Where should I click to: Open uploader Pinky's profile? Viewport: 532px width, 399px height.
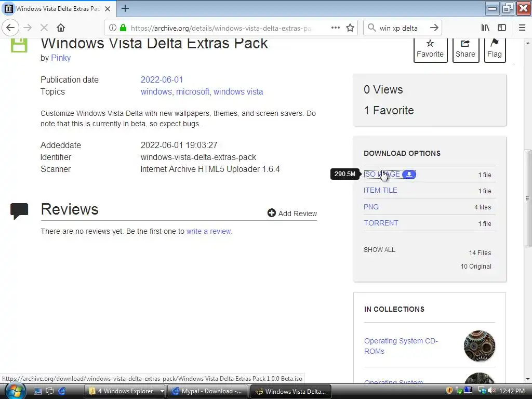(61, 58)
